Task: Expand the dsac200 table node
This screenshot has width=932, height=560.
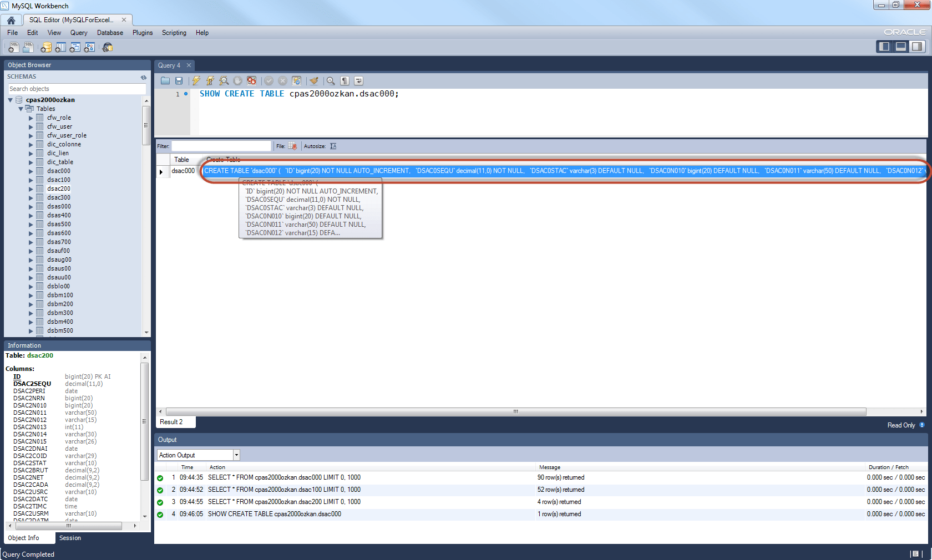Action: [x=31, y=189]
